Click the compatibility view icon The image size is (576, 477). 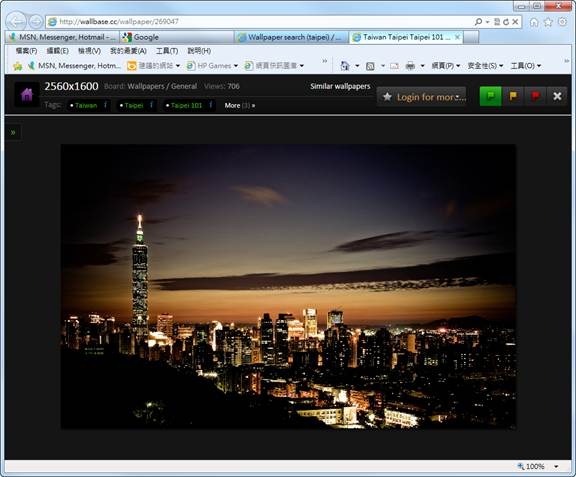pyautogui.click(x=497, y=22)
